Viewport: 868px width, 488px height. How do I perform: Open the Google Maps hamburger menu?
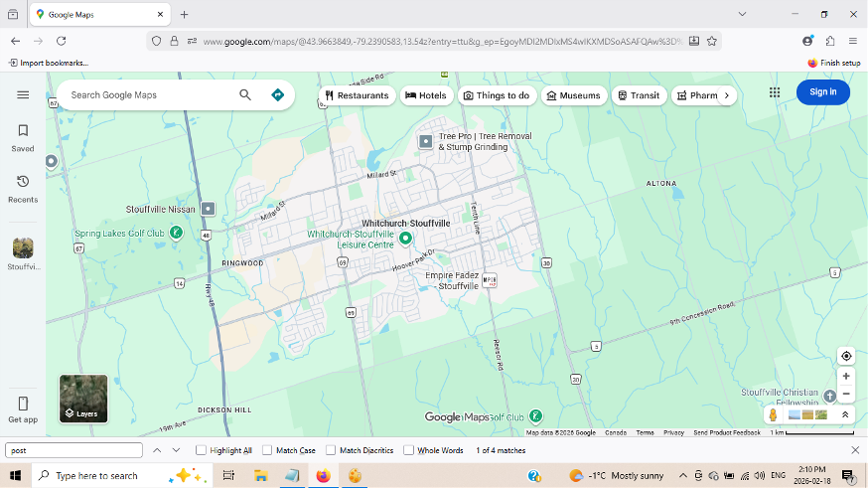click(x=23, y=95)
